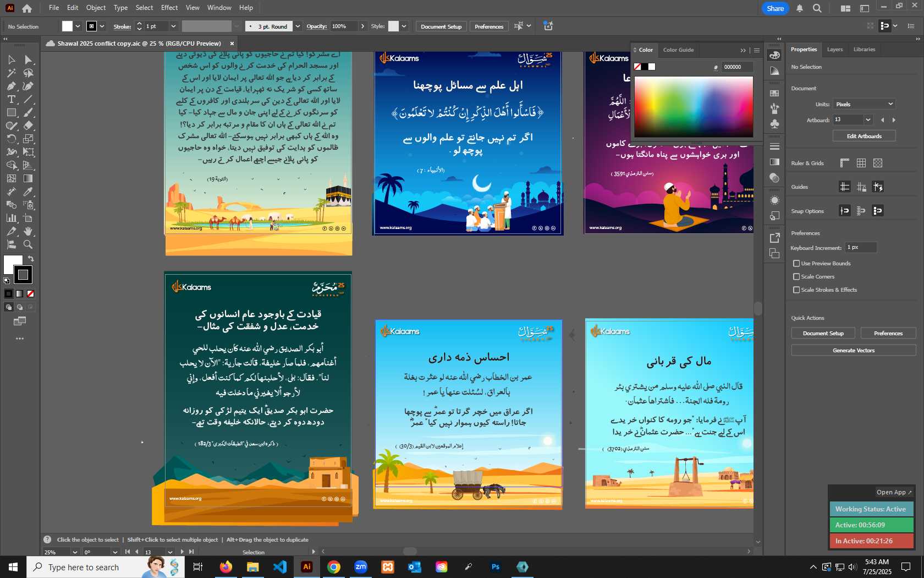Select the Hand tool
The height and width of the screenshot is (578, 924).
[x=28, y=231]
